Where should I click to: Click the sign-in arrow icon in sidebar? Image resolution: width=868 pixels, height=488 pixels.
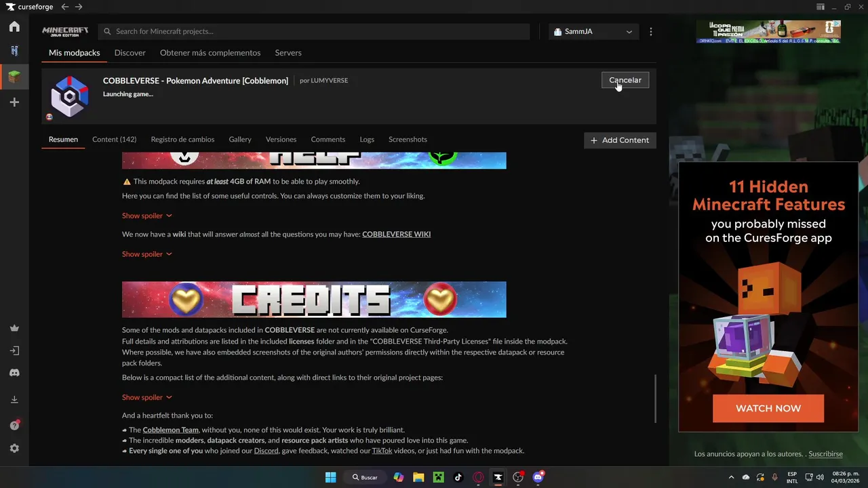click(14, 351)
